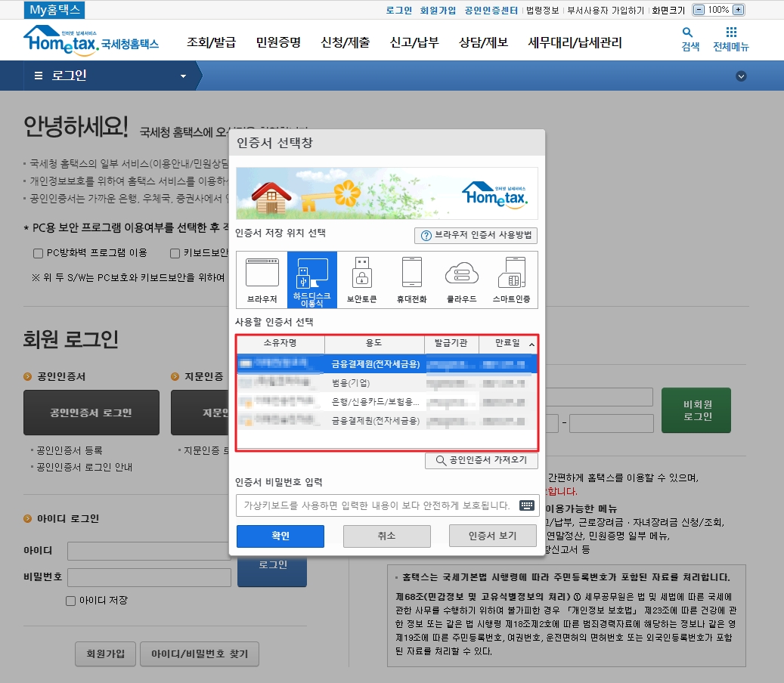Open the 로그인 breadcrumb dropdown arrow
784x683 pixels.
[x=183, y=76]
